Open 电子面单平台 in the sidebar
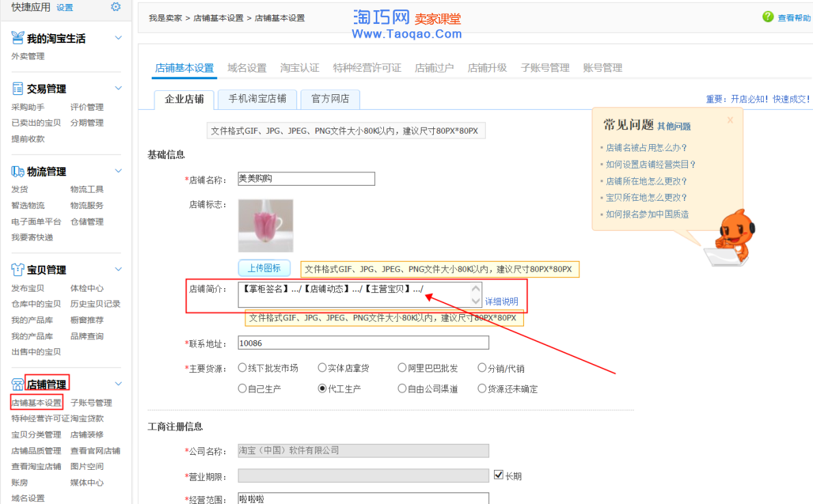This screenshot has height=504, width=813. click(x=36, y=221)
